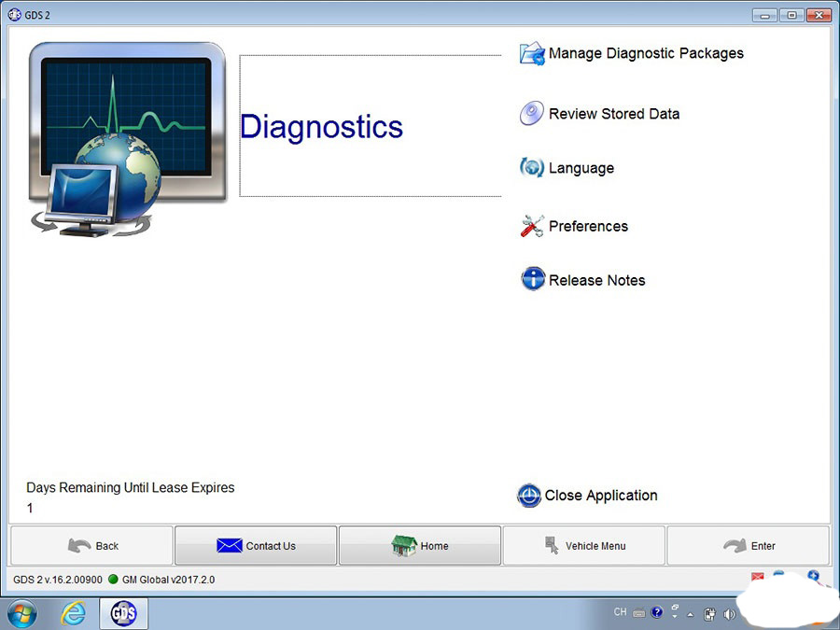
Task: Click the tools icon beside Preferences
Action: (x=532, y=226)
